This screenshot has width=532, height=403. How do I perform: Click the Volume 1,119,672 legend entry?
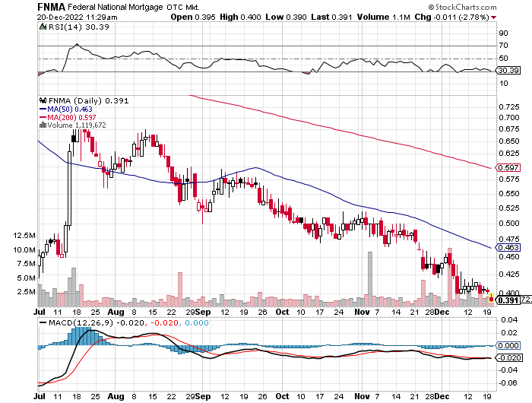[x=76, y=125]
